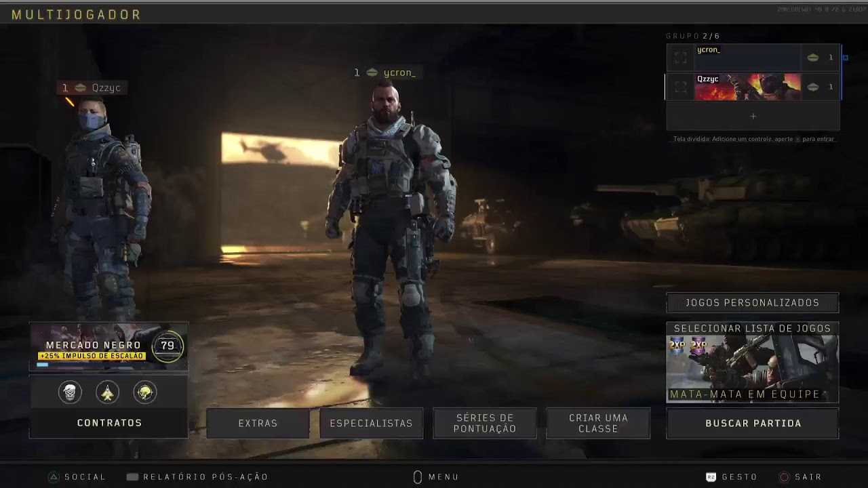Click rank icon beside Qzzyc nameplate on left

coord(80,87)
